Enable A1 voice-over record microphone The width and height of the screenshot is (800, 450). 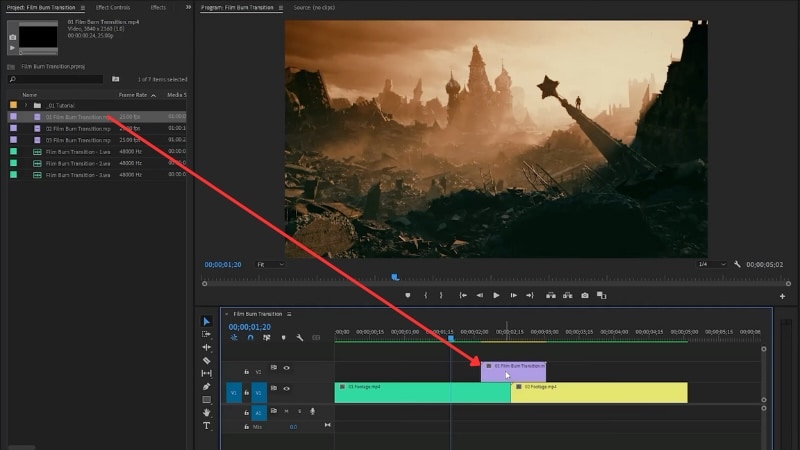point(312,411)
